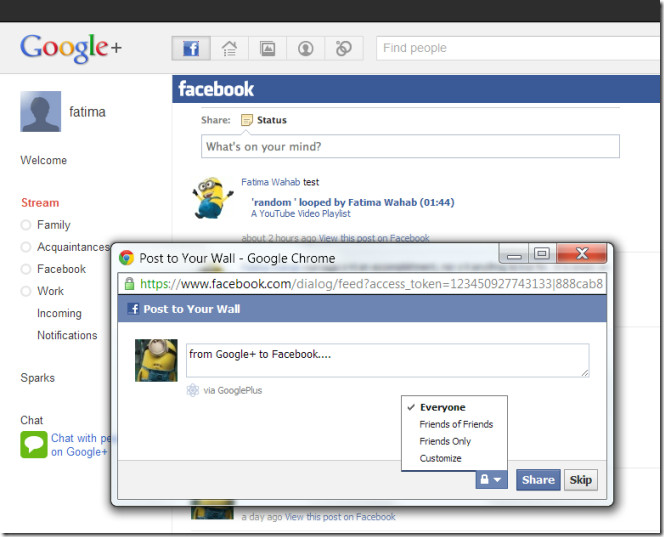664x537 pixels.
Task: Close the Post to Your Wall popup
Action: (582, 253)
